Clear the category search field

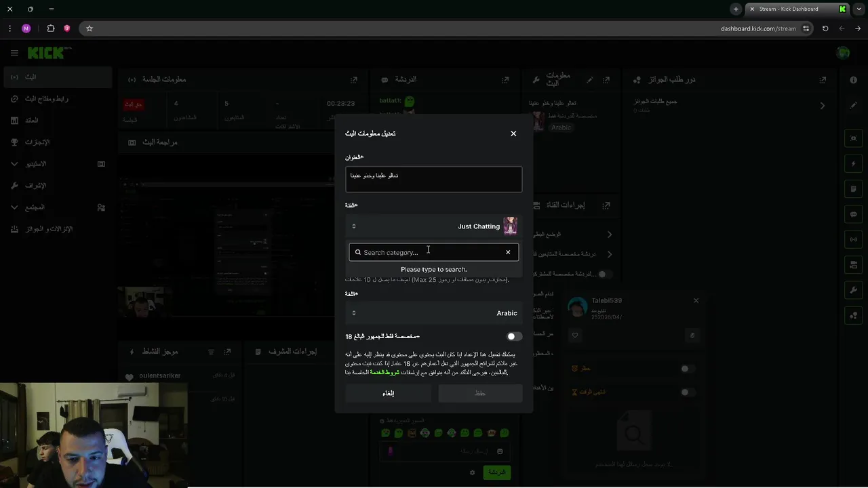point(508,252)
